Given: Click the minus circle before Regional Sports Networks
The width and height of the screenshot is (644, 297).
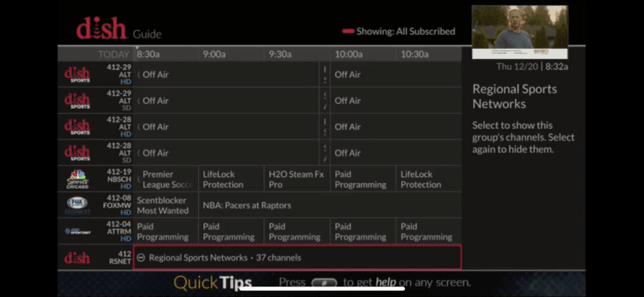Looking at the screenshot, I should (x=141, y=258).
